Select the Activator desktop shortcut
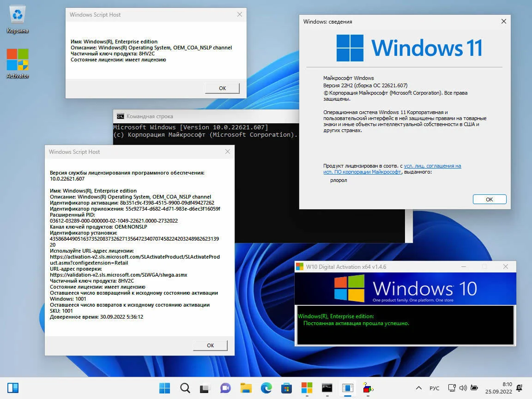The image size is (532, 399). point(17,64)
